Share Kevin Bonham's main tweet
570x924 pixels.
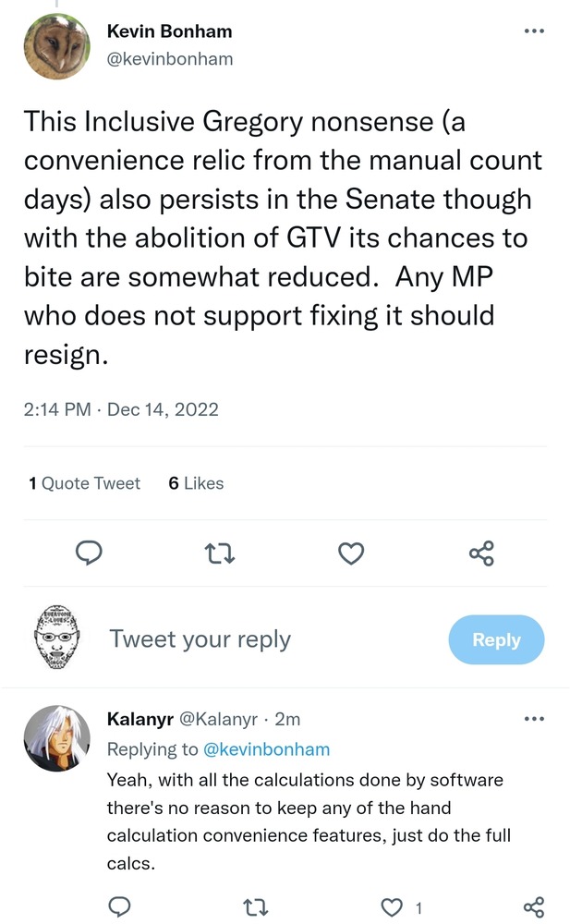481,553
